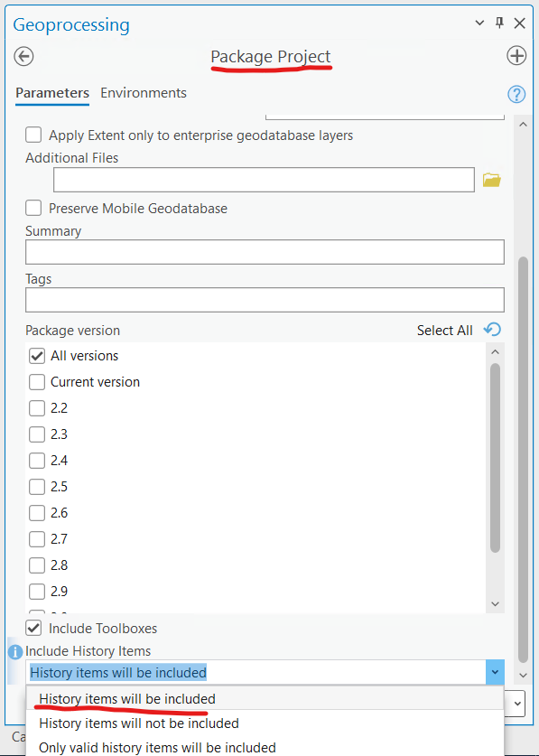
Task: Check Preserve Mobile Geodatabase
Action: point(33,208)
